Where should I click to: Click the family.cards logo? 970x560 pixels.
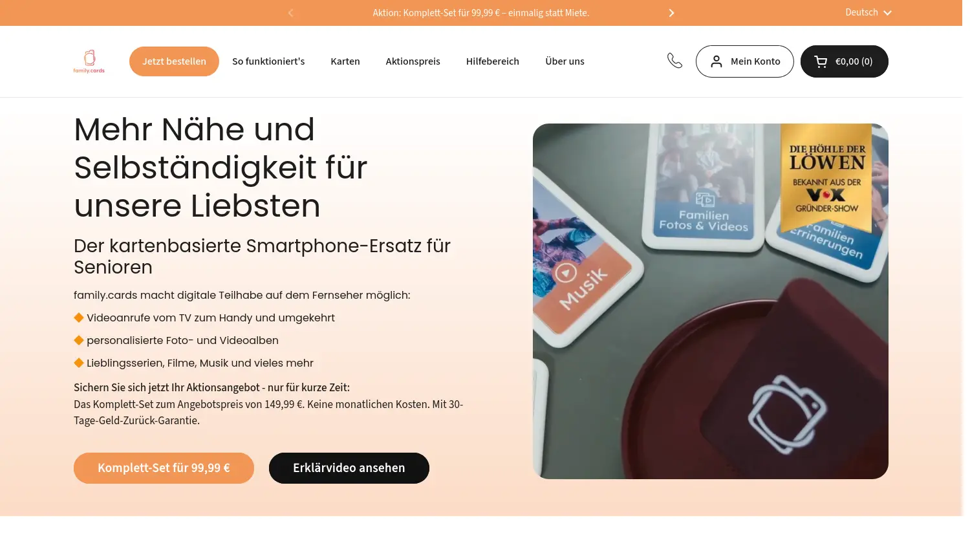pyautogui.click(x=89, y=61)
